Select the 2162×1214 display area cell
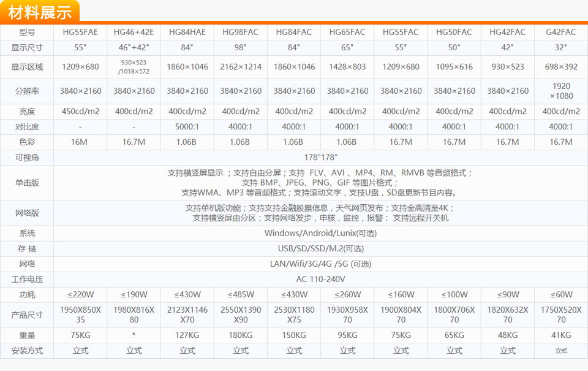The image size is (588, 371). pyautogui.click(x=241, y=67)
